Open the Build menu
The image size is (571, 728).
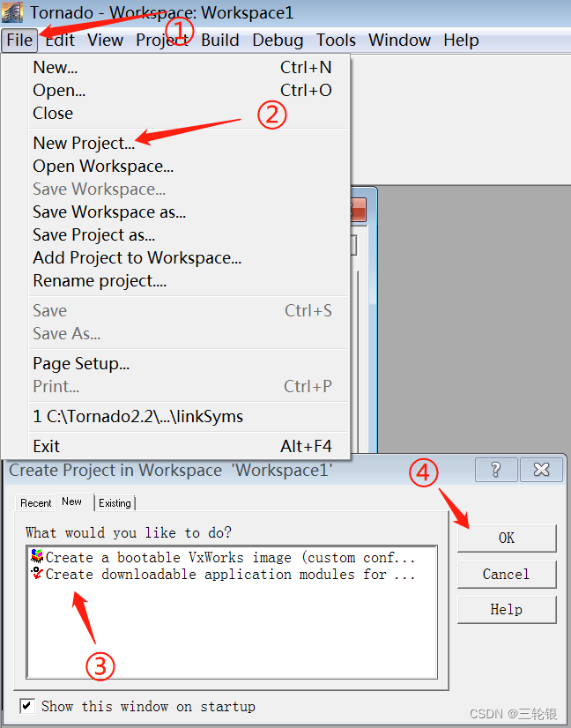pos(220,41)
